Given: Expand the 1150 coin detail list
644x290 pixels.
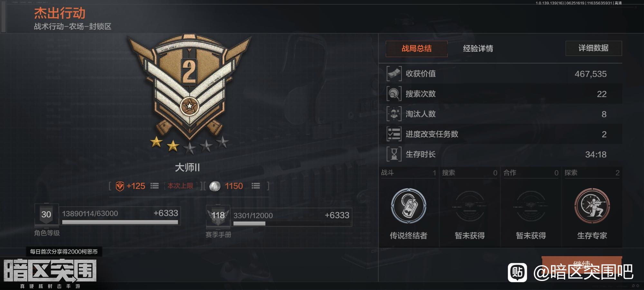Looking at the screenshot, I should [x=256, y=186].
